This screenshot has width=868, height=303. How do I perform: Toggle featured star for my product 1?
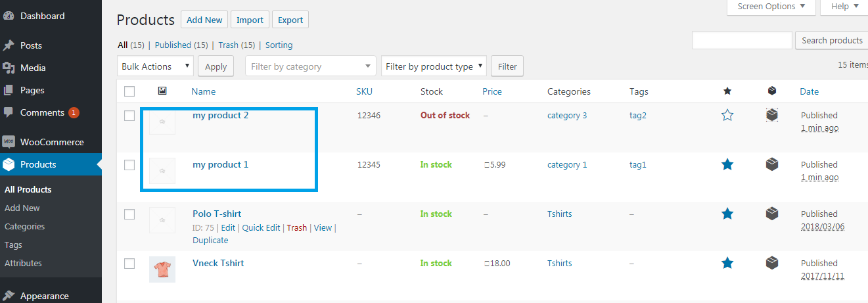coord(727,164)
